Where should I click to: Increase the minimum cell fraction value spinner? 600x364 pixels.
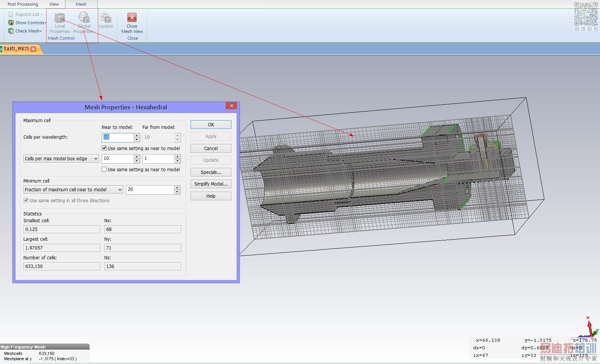point(177,187)
